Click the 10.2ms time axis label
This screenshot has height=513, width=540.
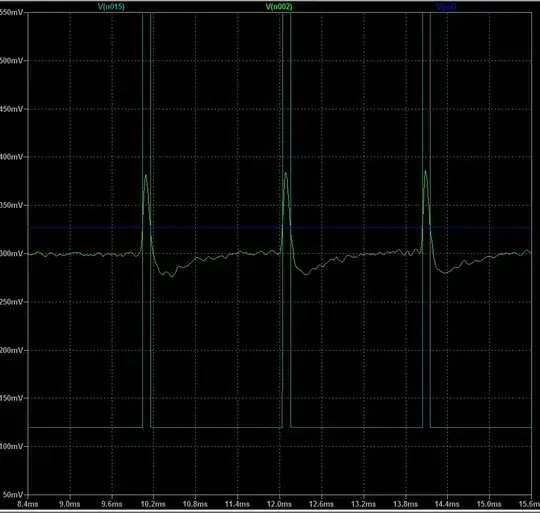[153, 504]
